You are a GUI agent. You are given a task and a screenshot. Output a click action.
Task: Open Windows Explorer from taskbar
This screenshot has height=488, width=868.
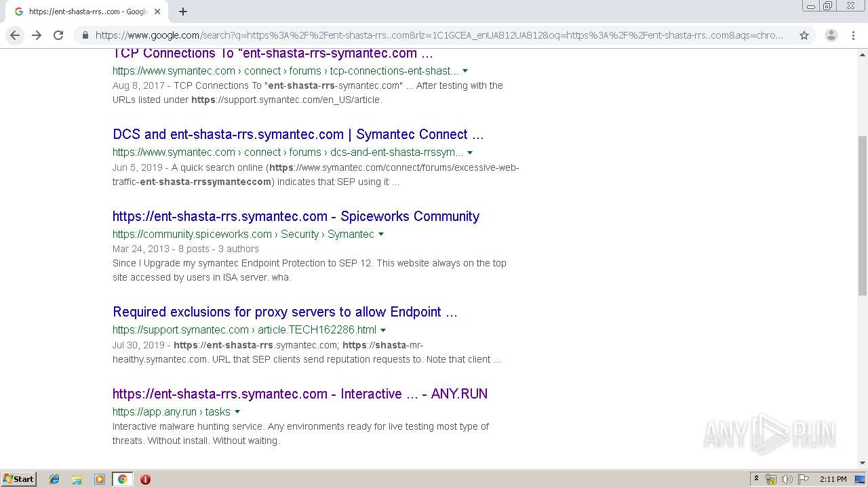coord(77,479)
